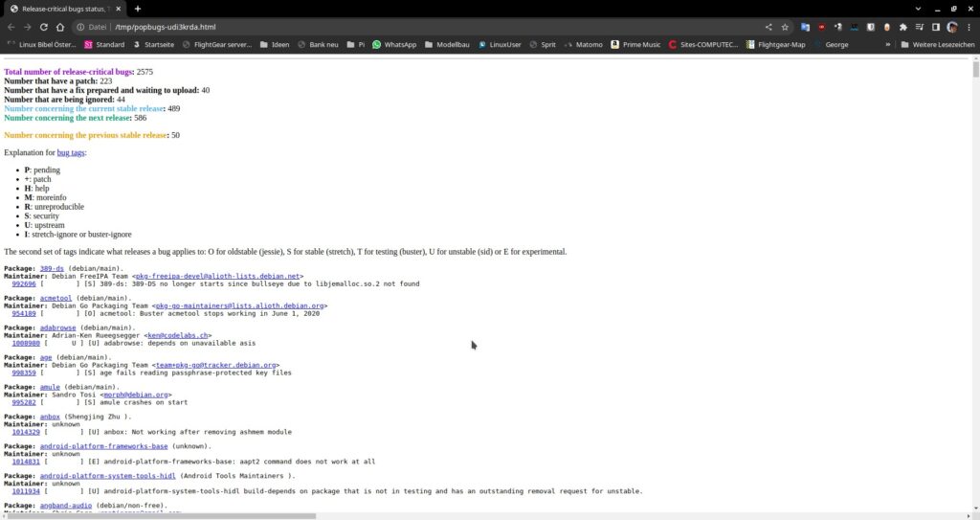This screenshot has width=980, height=520.
Task: Open Sites-COMPUTEC bookmark
Action: [x=703, y=44]
